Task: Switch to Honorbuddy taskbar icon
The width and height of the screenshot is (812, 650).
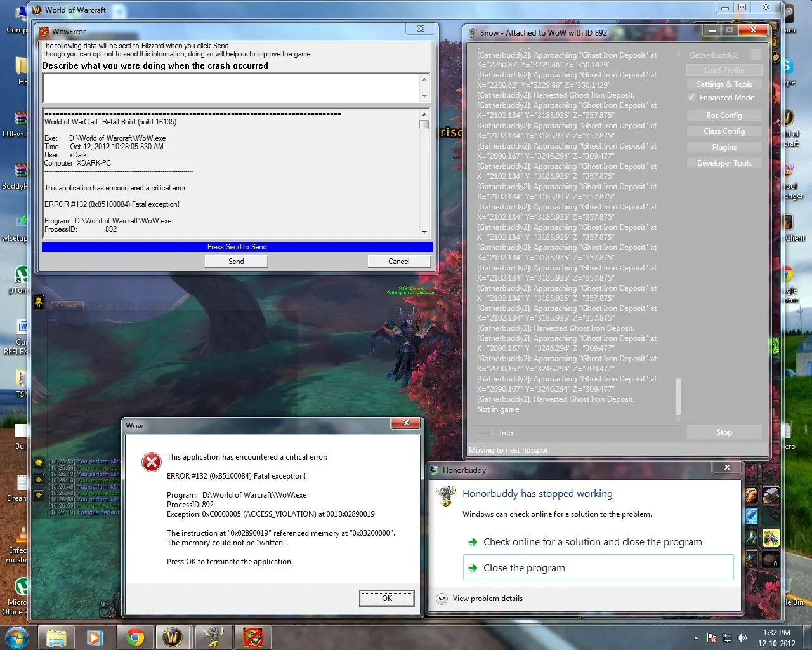Action: (213, 637)
